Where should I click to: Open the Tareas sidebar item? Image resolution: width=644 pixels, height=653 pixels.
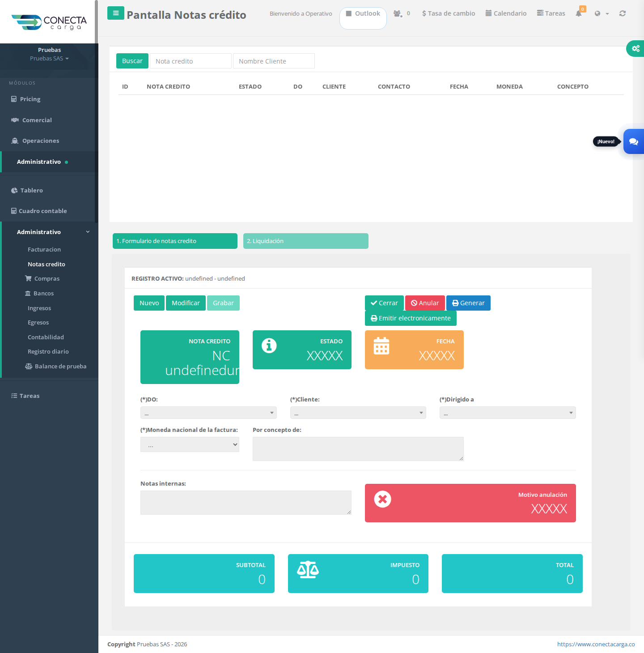tap(25, 396)
